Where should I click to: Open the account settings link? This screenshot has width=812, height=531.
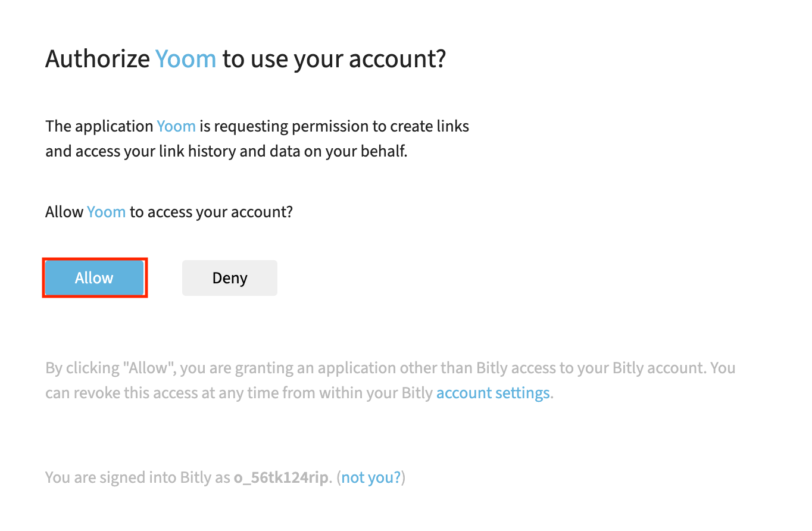(492, 393)
